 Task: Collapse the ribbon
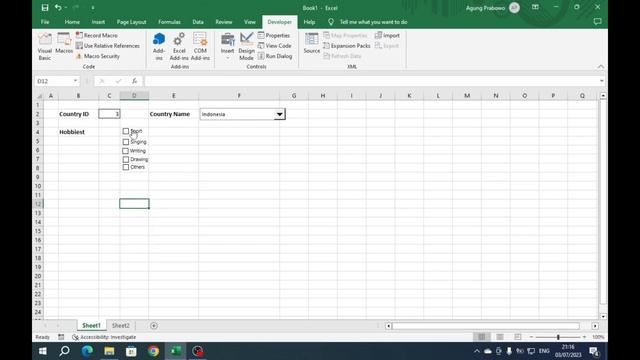[x=601, y=67]
